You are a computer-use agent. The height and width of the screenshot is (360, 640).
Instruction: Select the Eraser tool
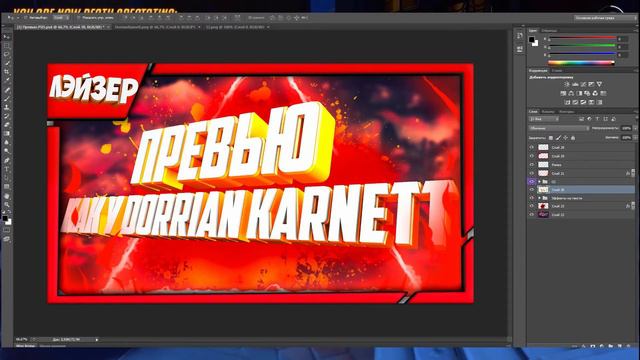[7, 124]
